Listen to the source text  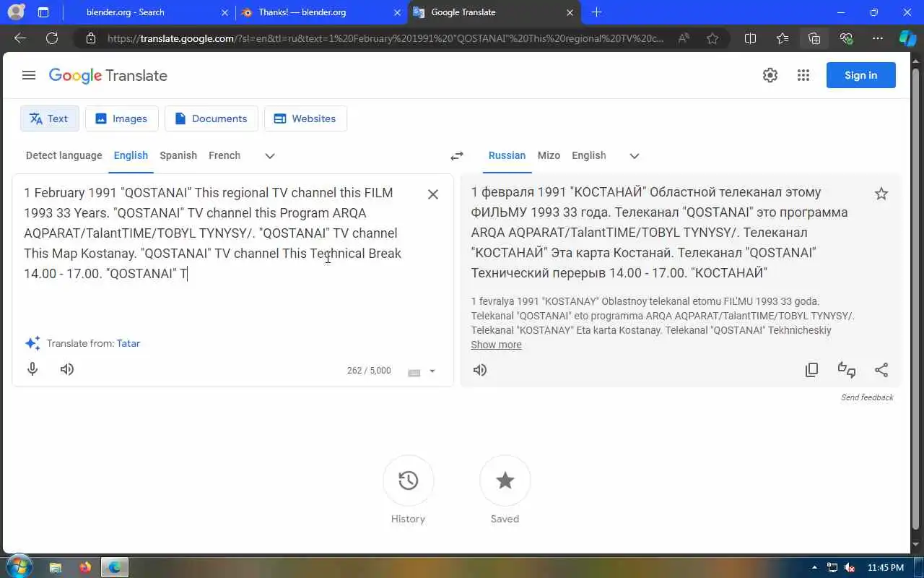click(67, 369)
